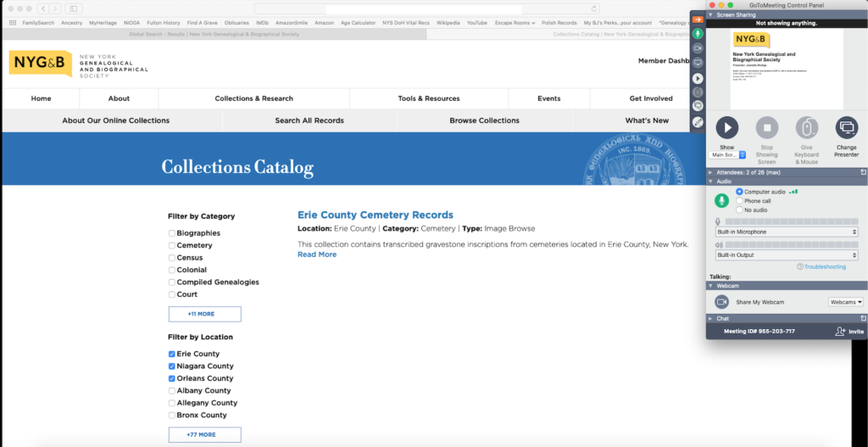
Task: Click the Troubleshooting question mark icon
Action: 800,267
